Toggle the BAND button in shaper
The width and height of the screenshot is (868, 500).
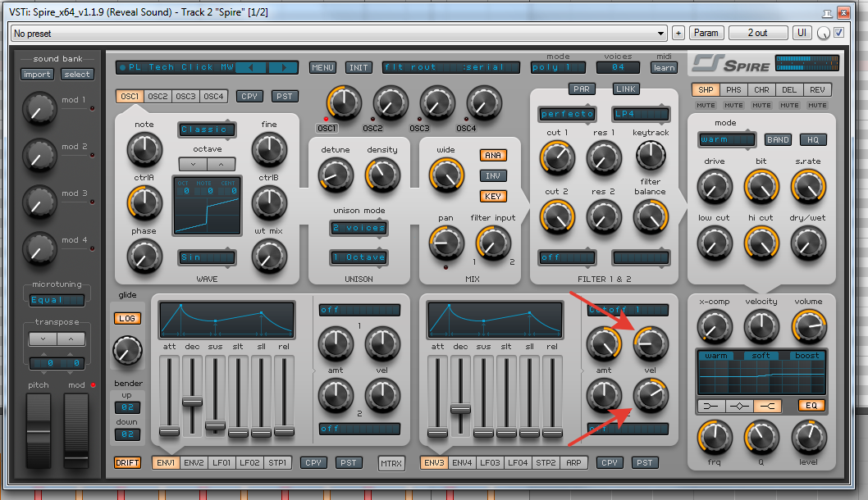click(778, 140)
